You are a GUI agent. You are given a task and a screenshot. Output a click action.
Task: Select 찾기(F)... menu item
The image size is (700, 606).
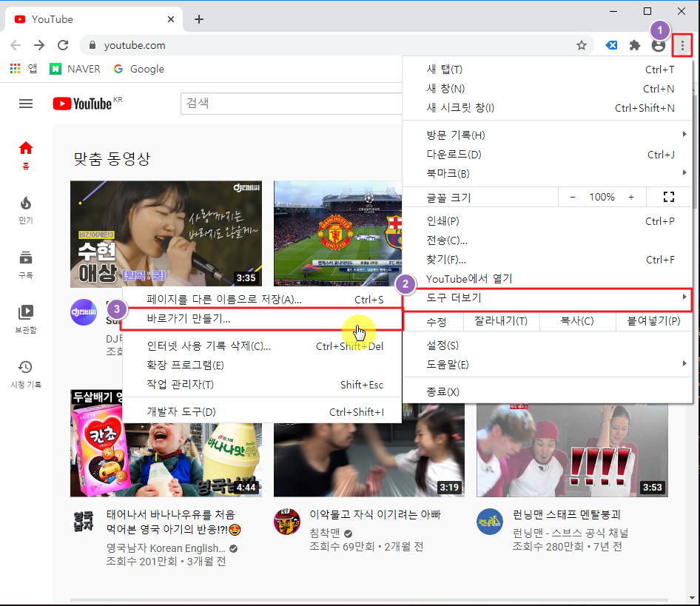548,260
